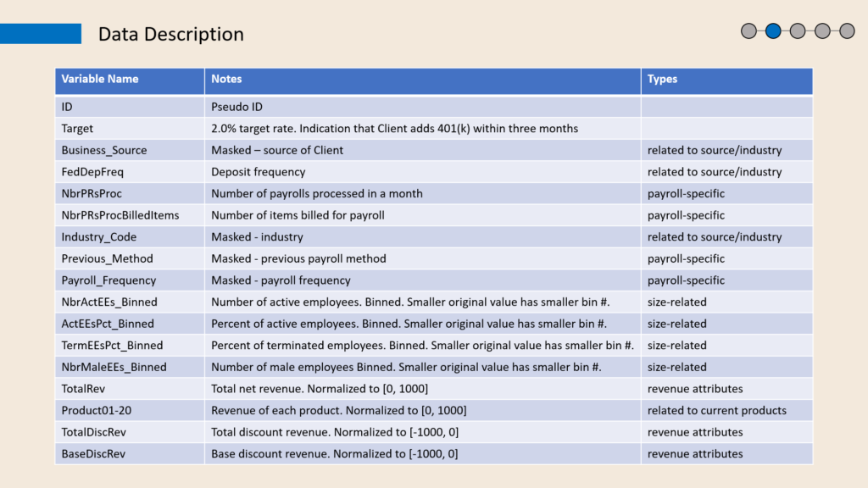Click the "Pseudo ID" notes cell

(x=239, y=108)
